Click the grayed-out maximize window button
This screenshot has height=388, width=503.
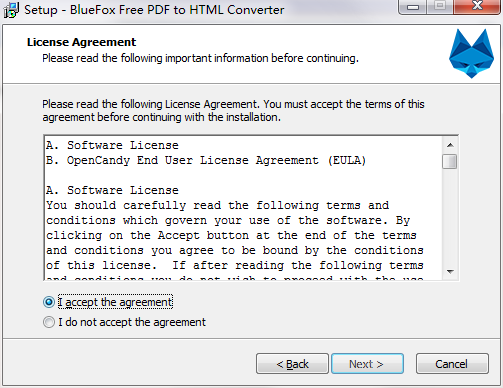coord(440,7)
